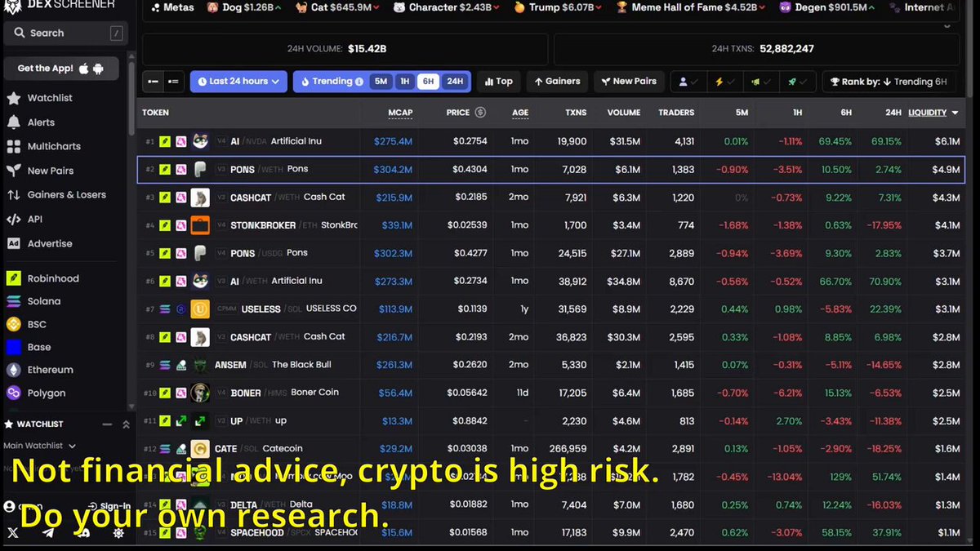Screen dimensions: 980x551
Task: Select the 6H trending tab
Action: point(428,82)
